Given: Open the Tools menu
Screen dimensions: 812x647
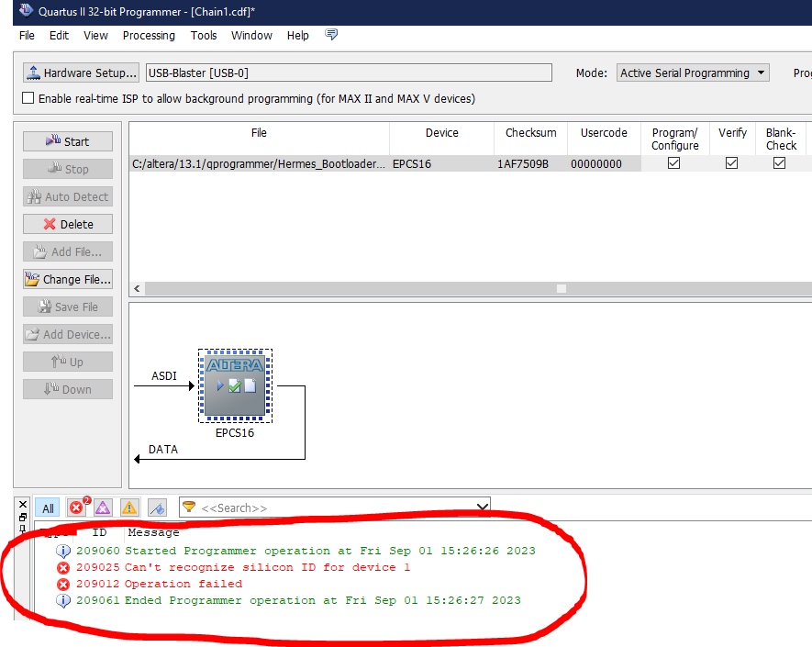Looking at the screenshot, I should point(204,35).
